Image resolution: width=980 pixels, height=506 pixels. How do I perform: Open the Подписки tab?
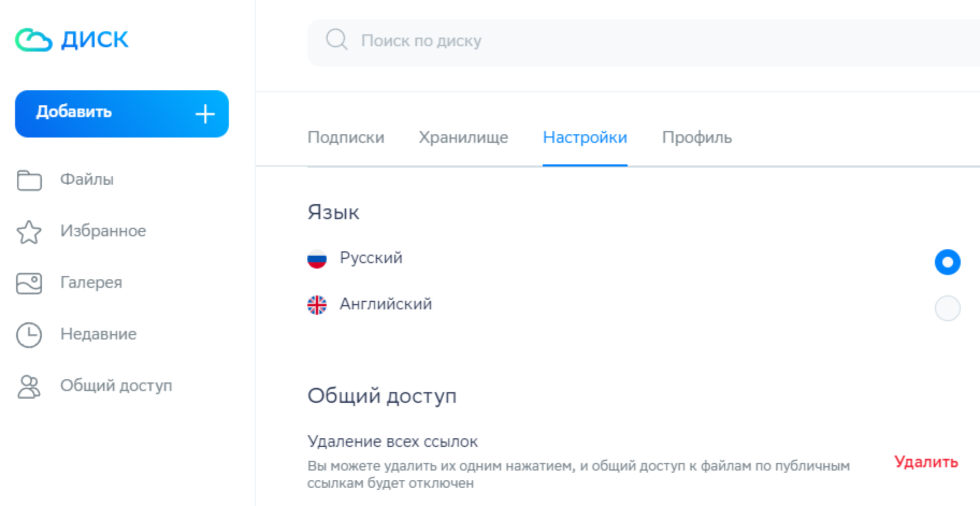click(346, 138)
